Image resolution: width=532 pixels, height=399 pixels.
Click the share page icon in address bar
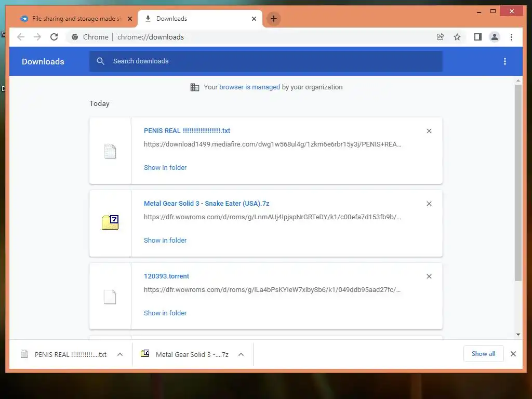(440, 37)
